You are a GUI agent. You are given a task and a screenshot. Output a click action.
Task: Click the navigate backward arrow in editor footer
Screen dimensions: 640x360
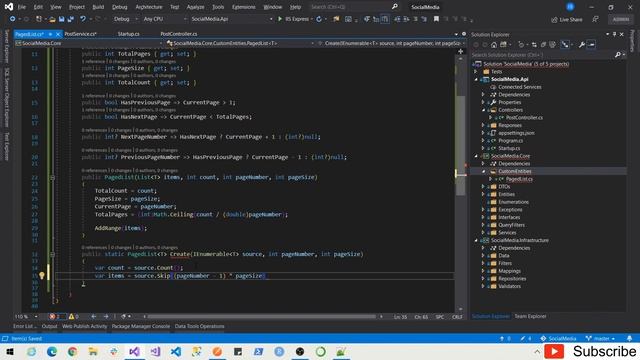tap(93, 316)
